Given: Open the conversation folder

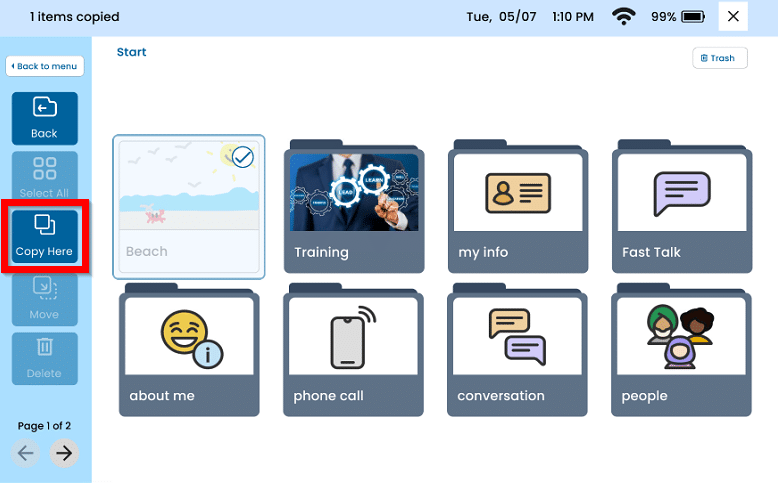Looking at the screenshot, I should point(518,350).
